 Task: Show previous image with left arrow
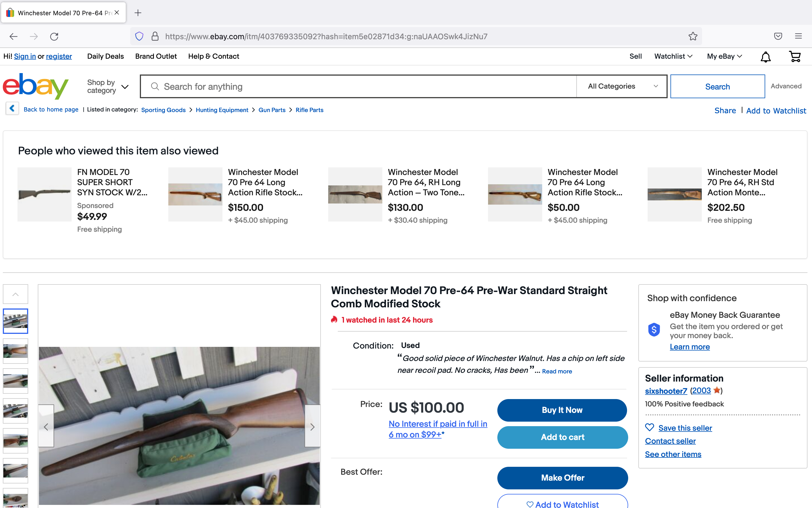[46, 426]
